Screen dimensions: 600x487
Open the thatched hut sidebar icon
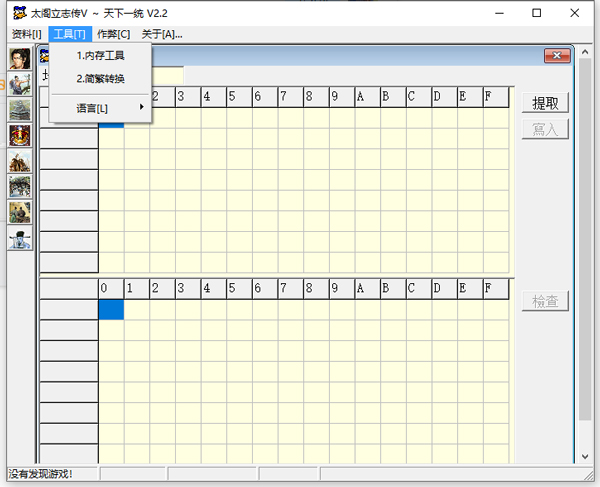[x=20, y=161]
